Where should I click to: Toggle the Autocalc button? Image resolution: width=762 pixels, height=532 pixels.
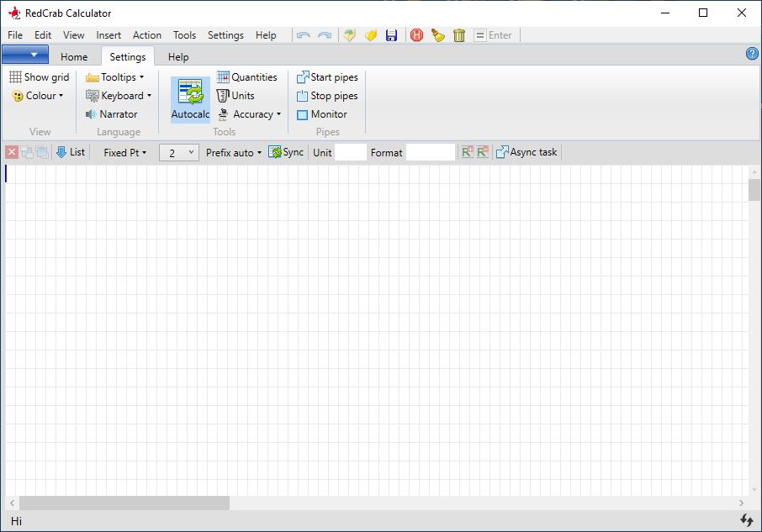[x=190, y=99]
